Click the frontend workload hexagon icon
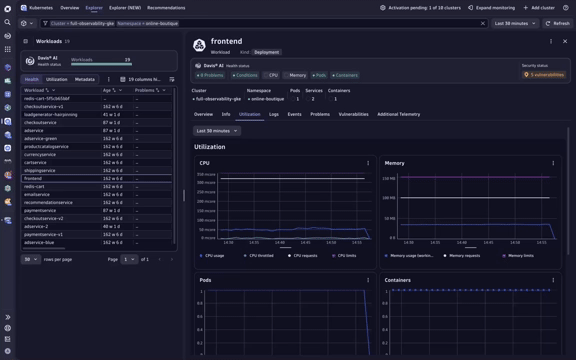Image resolution: width=576 pixels, height=360 pixels. 199,45
